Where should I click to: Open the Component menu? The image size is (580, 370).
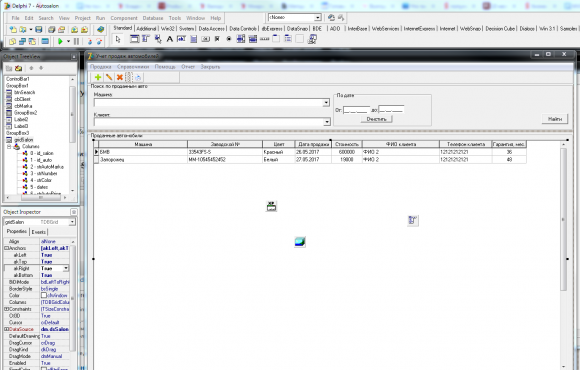(x=124, y=18)
